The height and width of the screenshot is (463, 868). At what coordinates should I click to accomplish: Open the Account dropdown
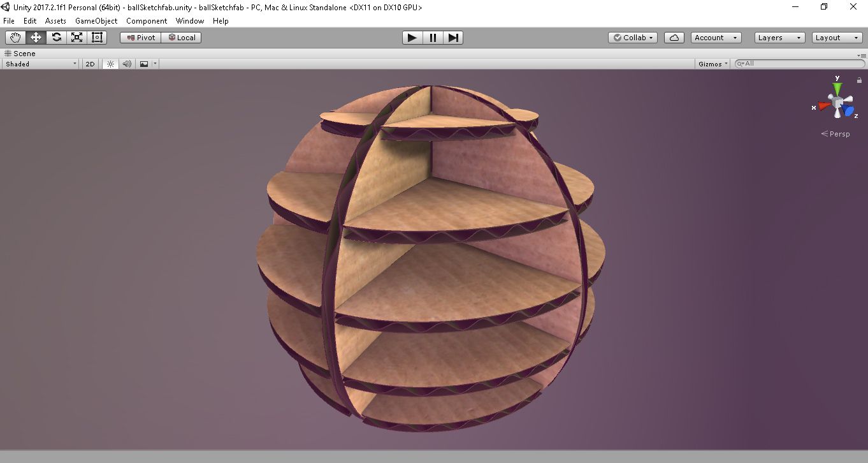coord(716,38)
